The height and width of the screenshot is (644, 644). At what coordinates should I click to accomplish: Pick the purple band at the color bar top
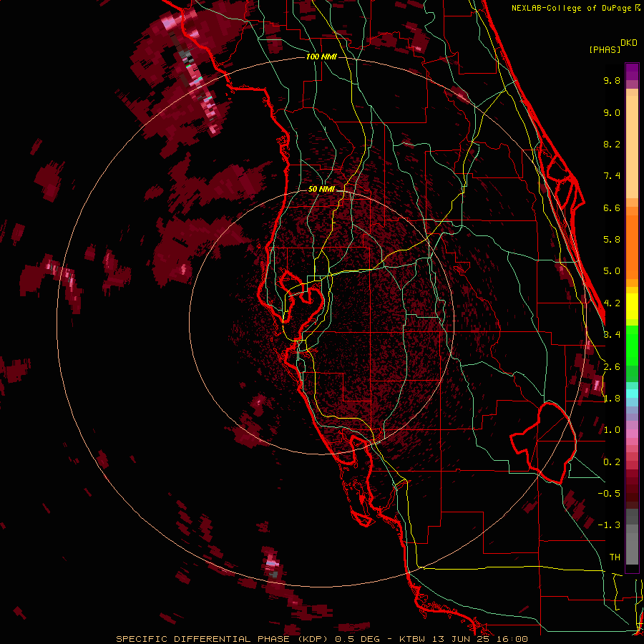tap(632, 72)
